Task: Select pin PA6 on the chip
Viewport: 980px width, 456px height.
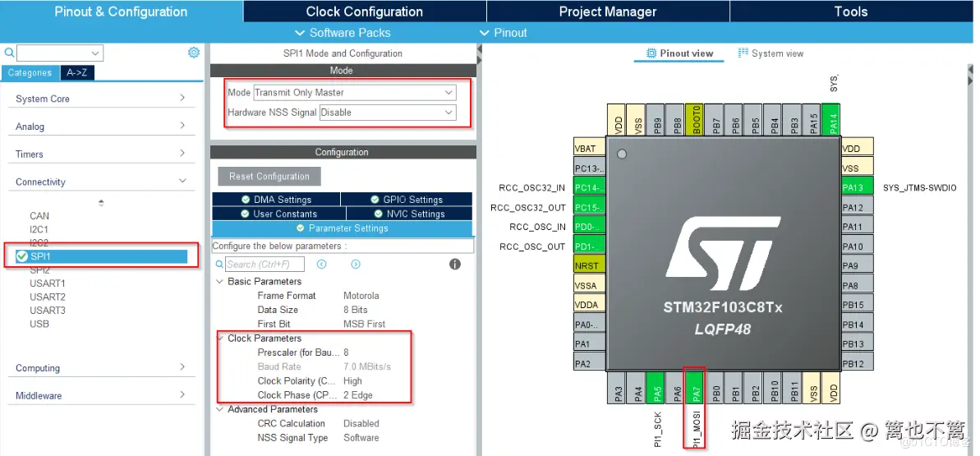Action: [676, 386]
